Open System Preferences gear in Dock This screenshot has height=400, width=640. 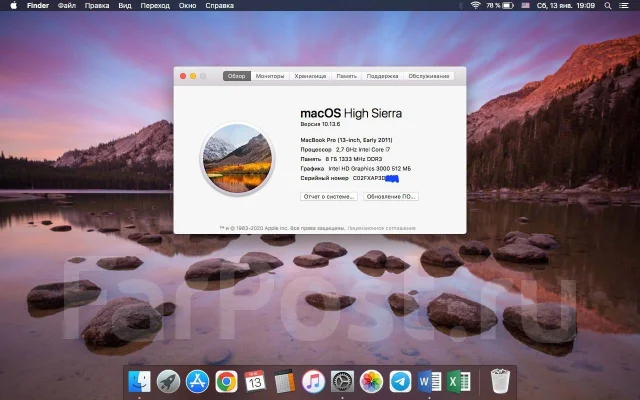pyautogui.click(x=342, y=382)
